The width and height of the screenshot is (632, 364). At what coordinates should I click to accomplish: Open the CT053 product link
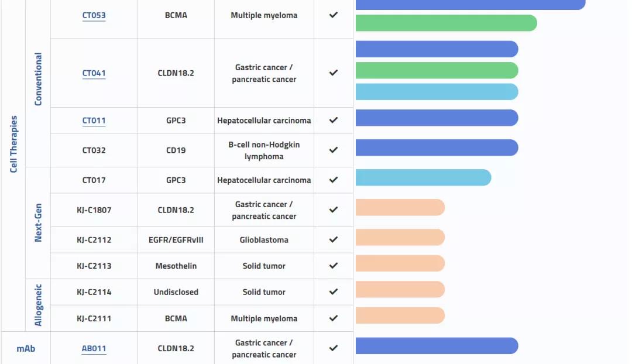coord(94,15)
